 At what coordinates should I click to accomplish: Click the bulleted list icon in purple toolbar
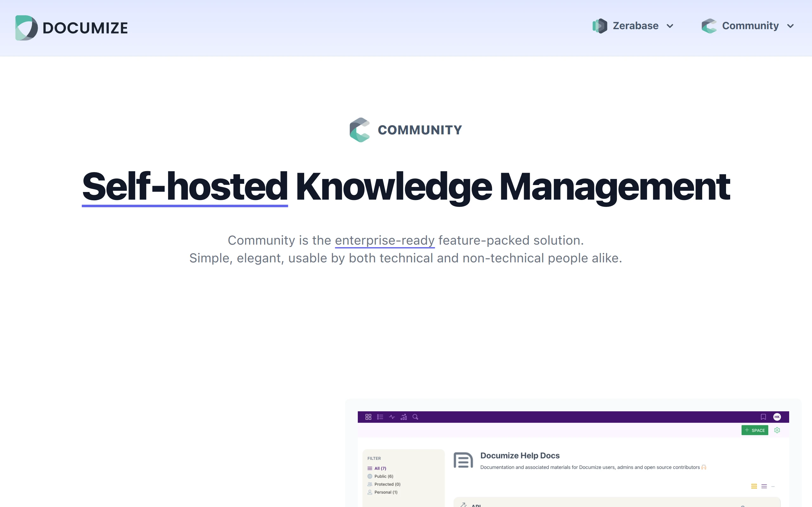pos(380,417)
